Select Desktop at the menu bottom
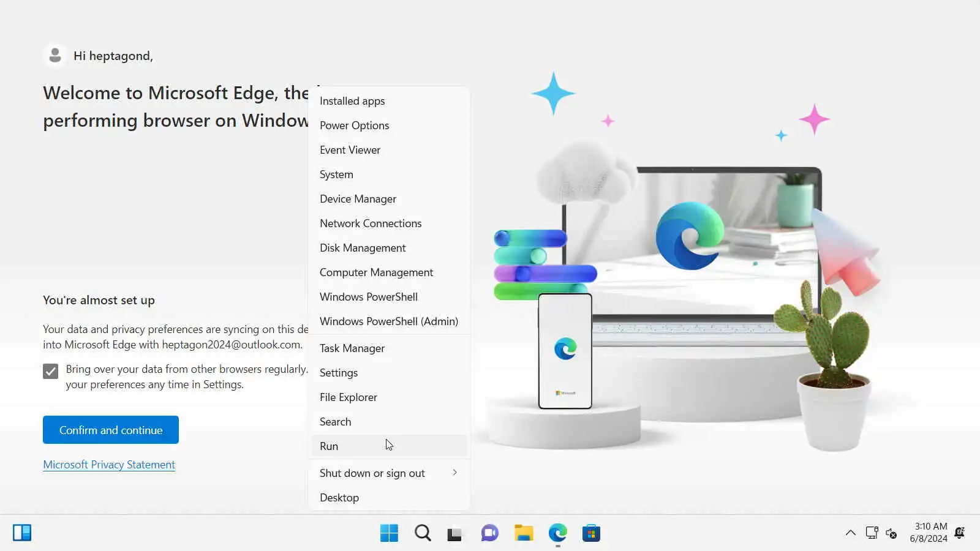The height and width of the screenshot is (551, 980). click(x=389, y=498)
